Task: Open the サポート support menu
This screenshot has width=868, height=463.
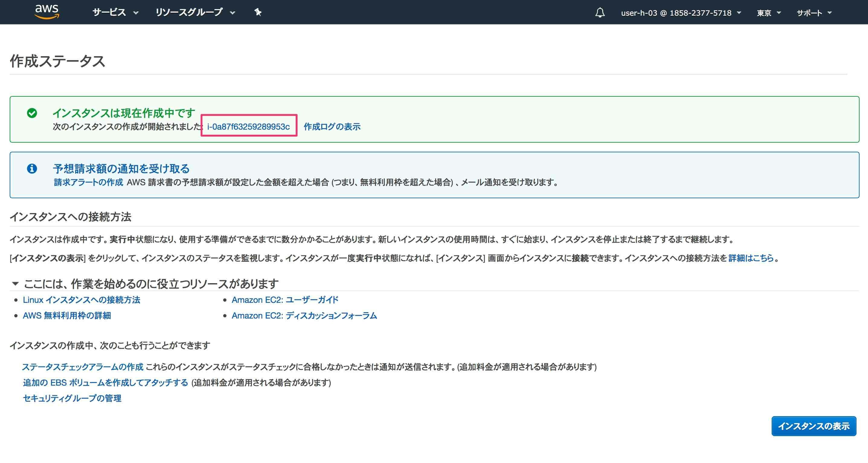Action: pyautogui.click(x=814, y=13)
